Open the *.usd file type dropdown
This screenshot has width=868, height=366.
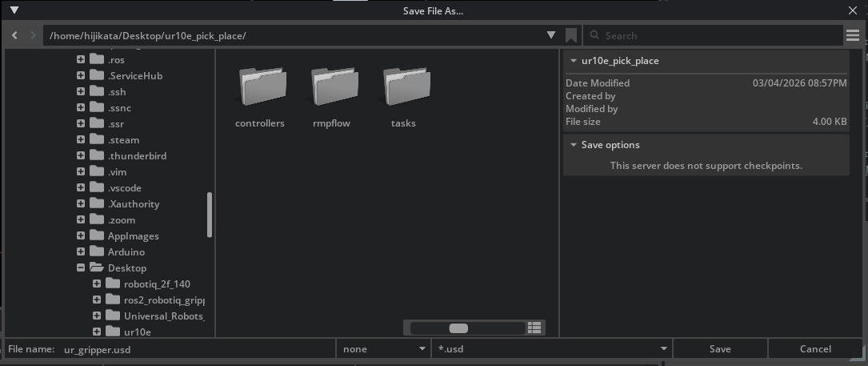551,349
